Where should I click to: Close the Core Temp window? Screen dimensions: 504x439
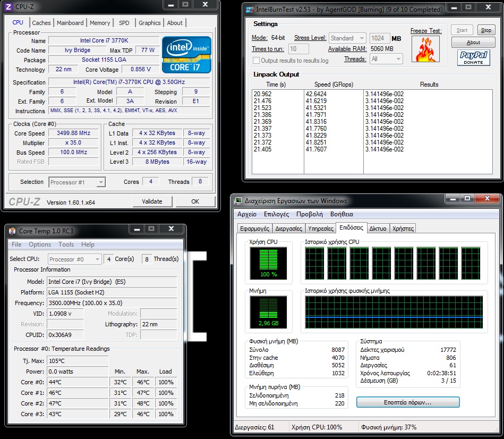[172, 229]
